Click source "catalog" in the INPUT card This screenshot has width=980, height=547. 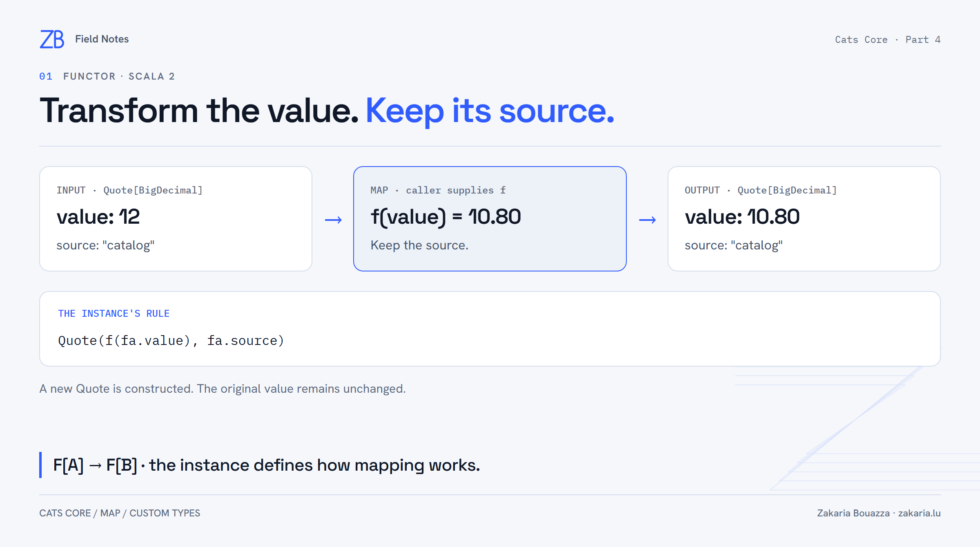(x=105, y=245)
